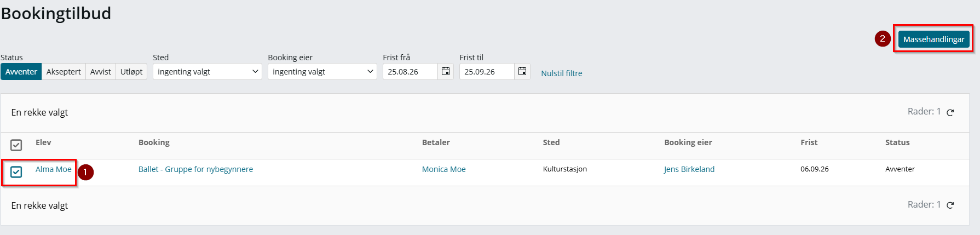Refresh rows icon below the table
980x235 pixels.
click(x=950, y=205)
